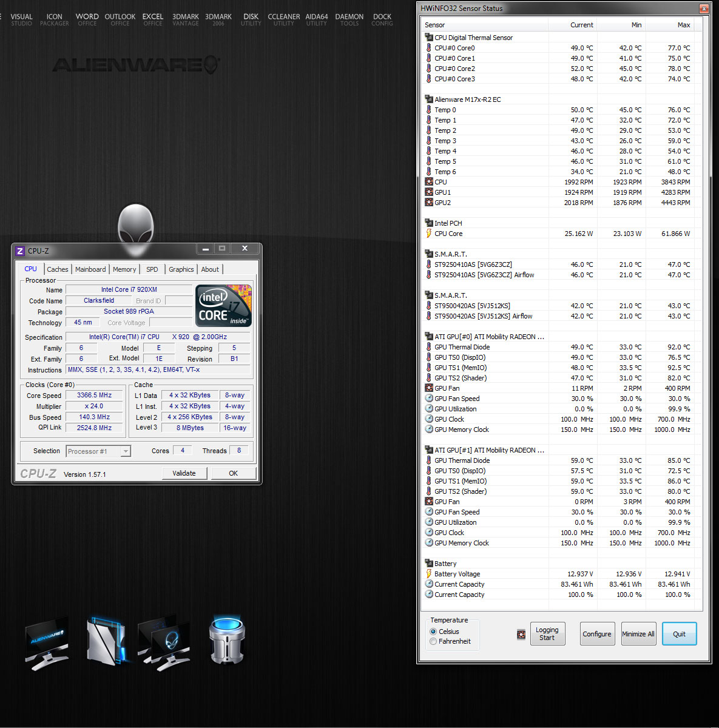The width and height of the screenshot is (719, 728).
Task: Click the CPU-Z title bar app icon
Action: coord(20,251)
